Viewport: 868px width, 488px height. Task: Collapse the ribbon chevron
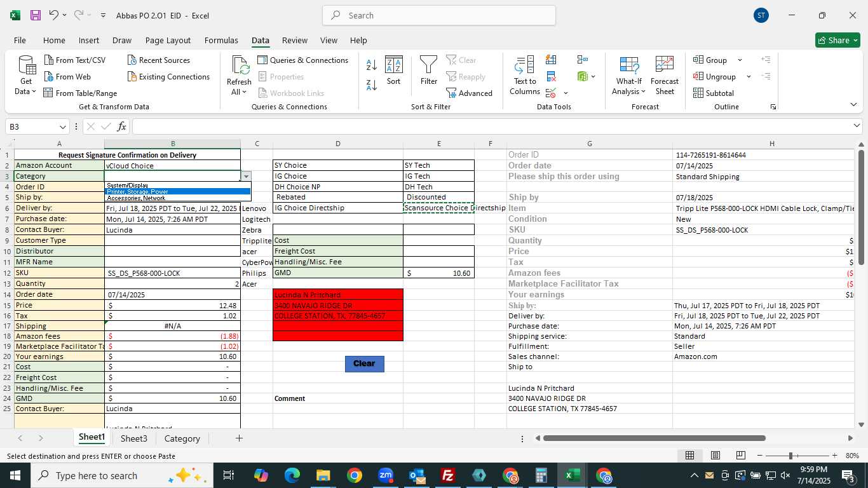pyautogui.click(x=853, y=105)
